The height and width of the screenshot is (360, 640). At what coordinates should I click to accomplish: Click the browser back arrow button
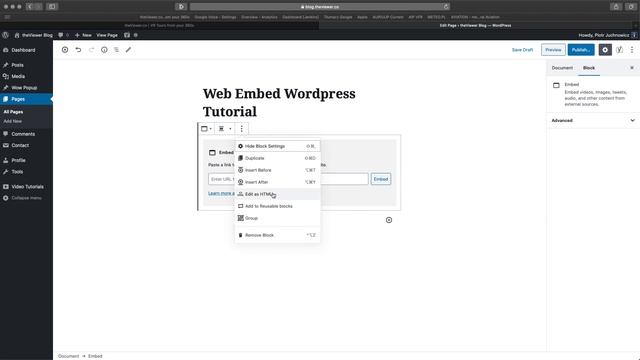tap(30, 7)
